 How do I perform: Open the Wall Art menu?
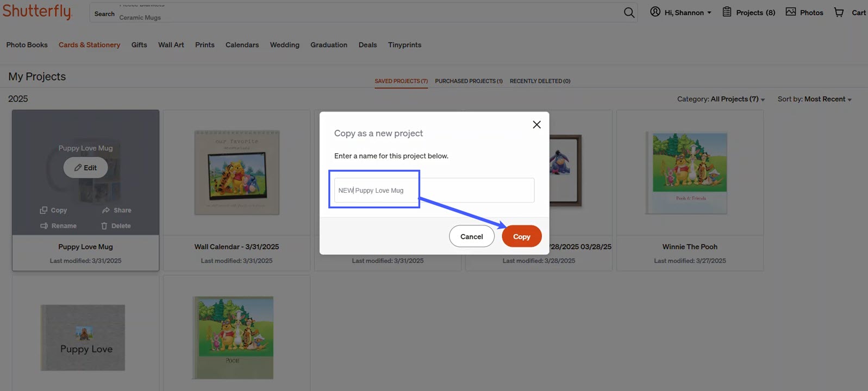171,45
